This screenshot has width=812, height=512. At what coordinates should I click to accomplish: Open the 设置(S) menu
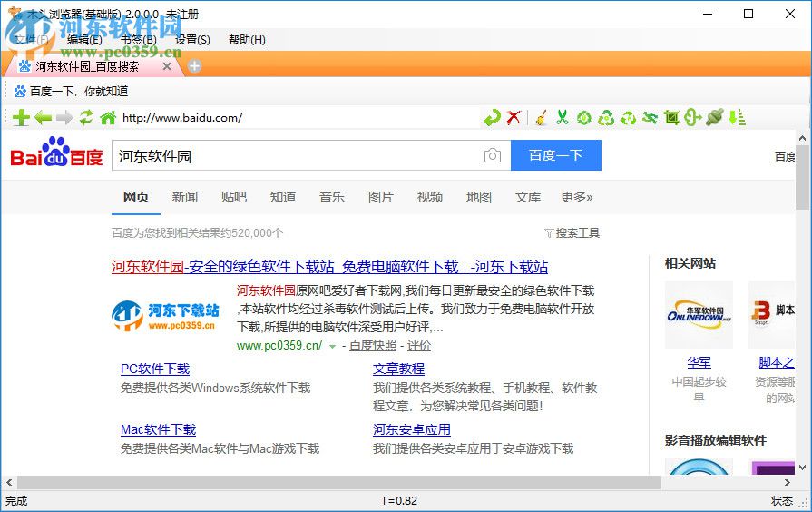pyautogui.click(x=192, y=40)
